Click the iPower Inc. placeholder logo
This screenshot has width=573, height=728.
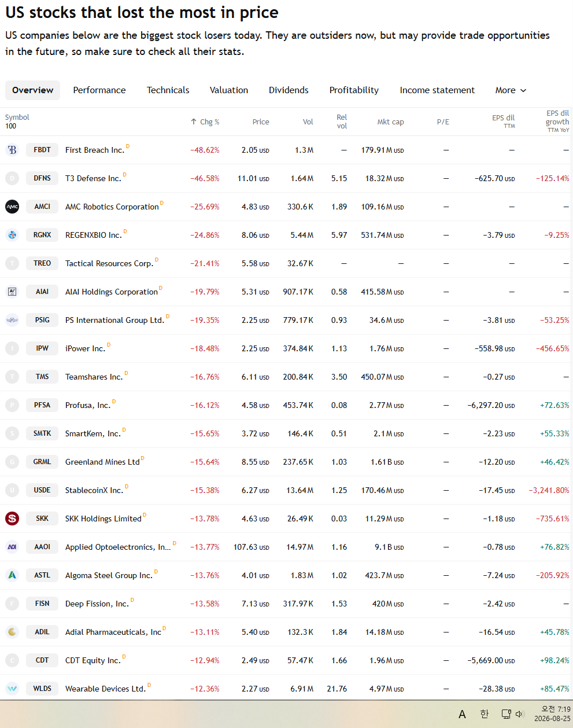(12, 348)
